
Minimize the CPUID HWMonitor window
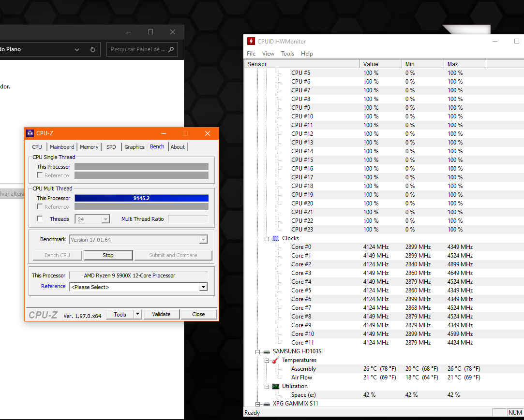(x=495, y=42)
